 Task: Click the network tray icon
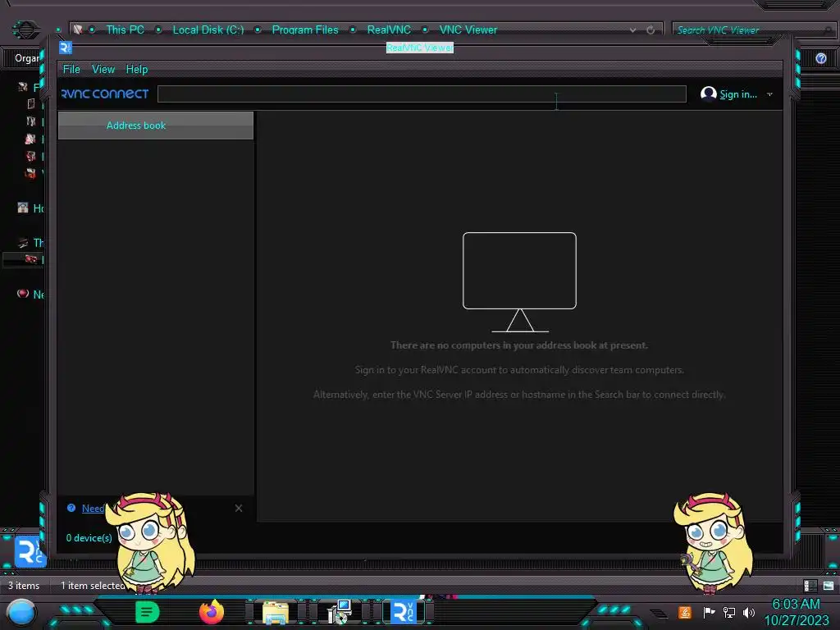pos(728,612)
